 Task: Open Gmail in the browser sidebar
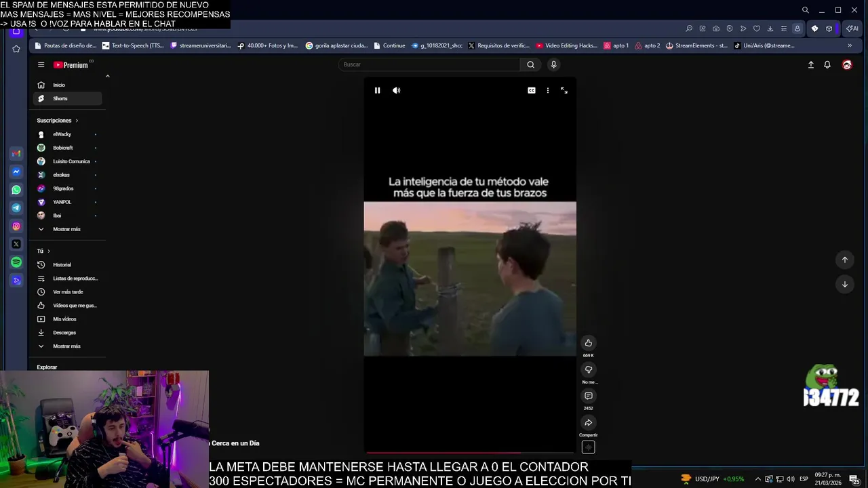click(16, 154)
